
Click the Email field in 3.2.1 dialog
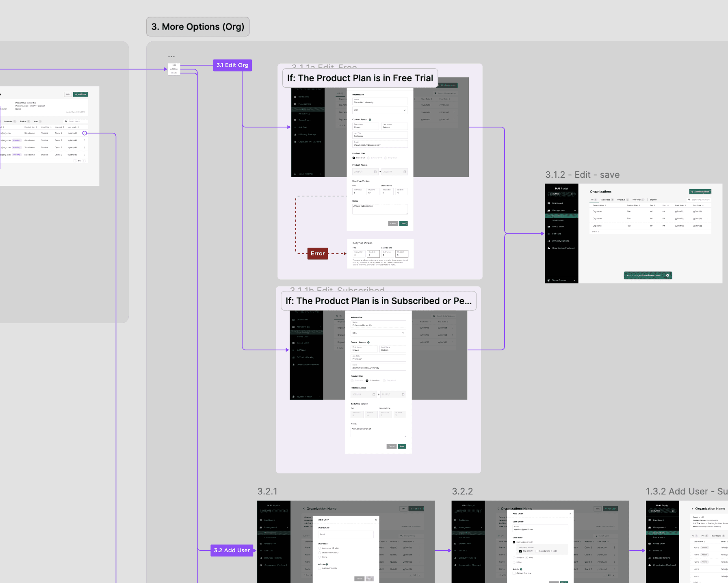(x=346, y=534)
